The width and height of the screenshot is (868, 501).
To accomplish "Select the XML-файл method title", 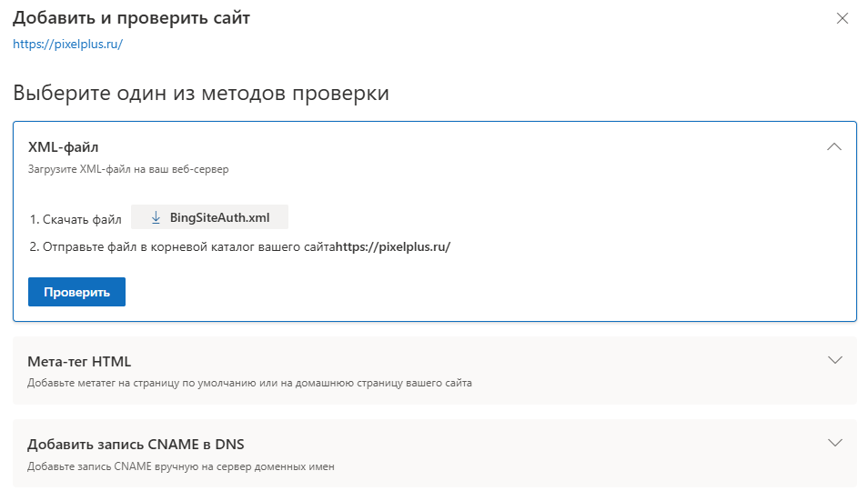I will coord(63,146).
